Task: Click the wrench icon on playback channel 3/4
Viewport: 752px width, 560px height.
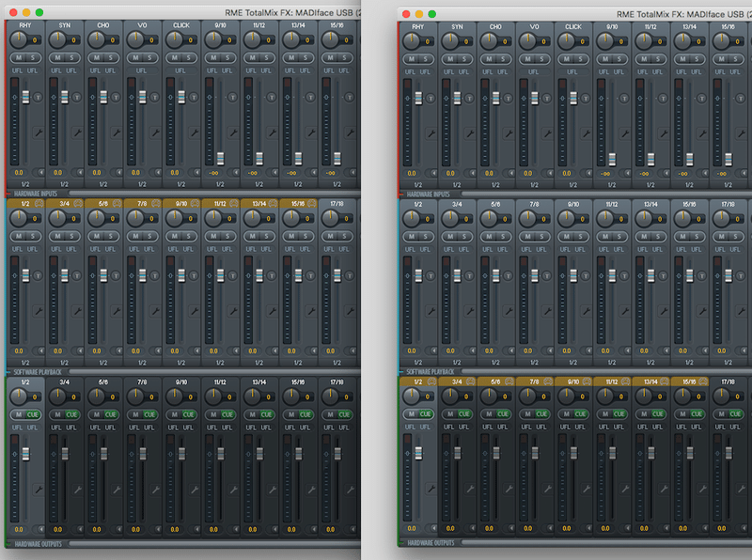Action: pyautogui.click(x=79, y=309)
